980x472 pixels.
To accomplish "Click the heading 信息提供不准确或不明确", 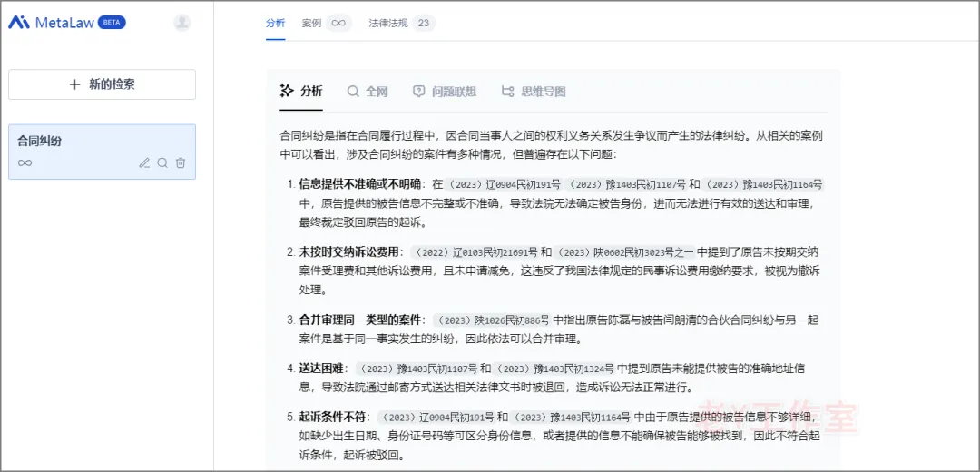I will pyautogui.click(x=361, y=184).
